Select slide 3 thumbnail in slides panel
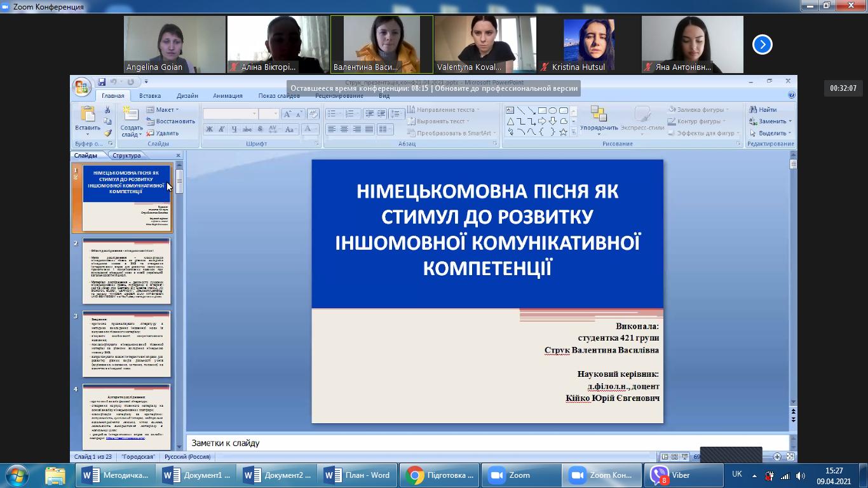The width and height of the screenshot is (868, 488). pyautogui.click(x=126, y=344)
